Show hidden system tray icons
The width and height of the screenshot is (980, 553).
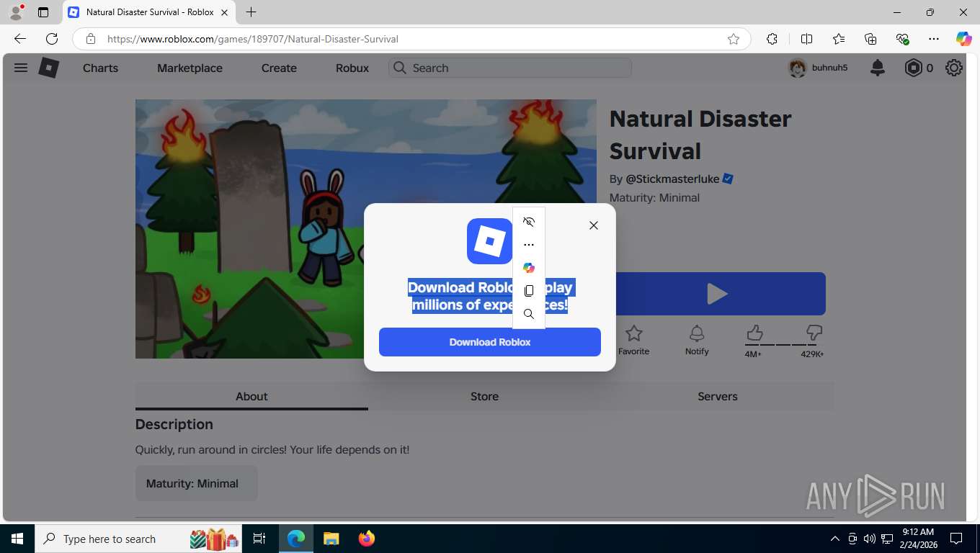point(835,539)
